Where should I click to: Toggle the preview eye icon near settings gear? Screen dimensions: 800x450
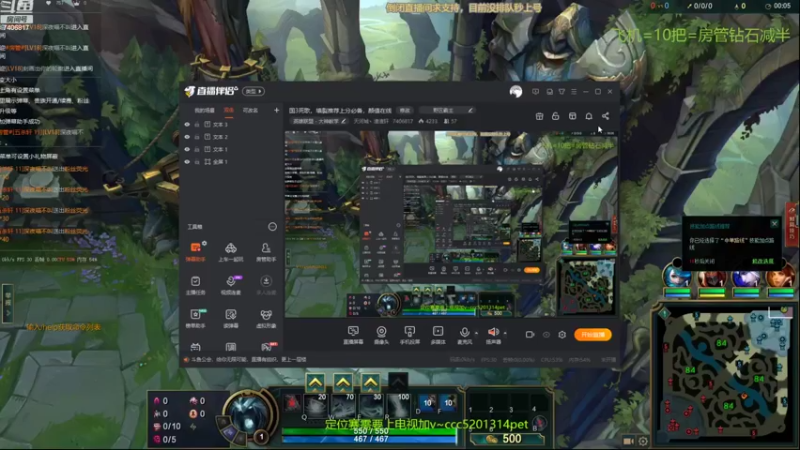(546, 335)
